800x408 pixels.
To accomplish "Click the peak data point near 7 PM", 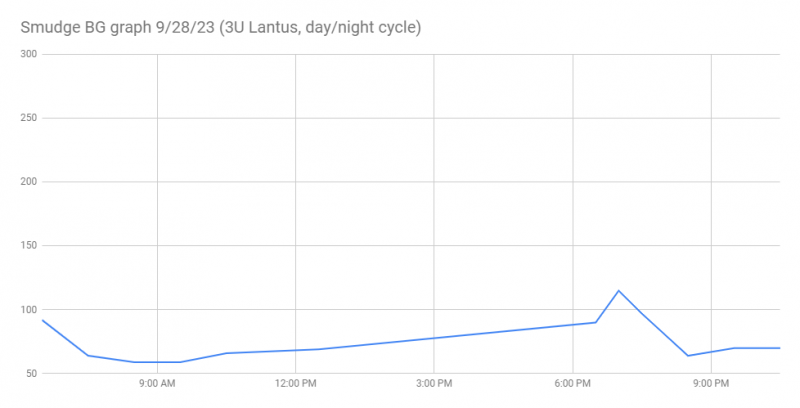I will click(x=619, y=291).
